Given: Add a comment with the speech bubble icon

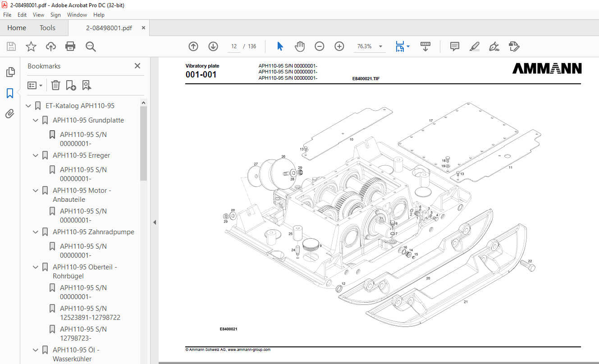Looking at the screenshot, I should [x=455, y=46].
